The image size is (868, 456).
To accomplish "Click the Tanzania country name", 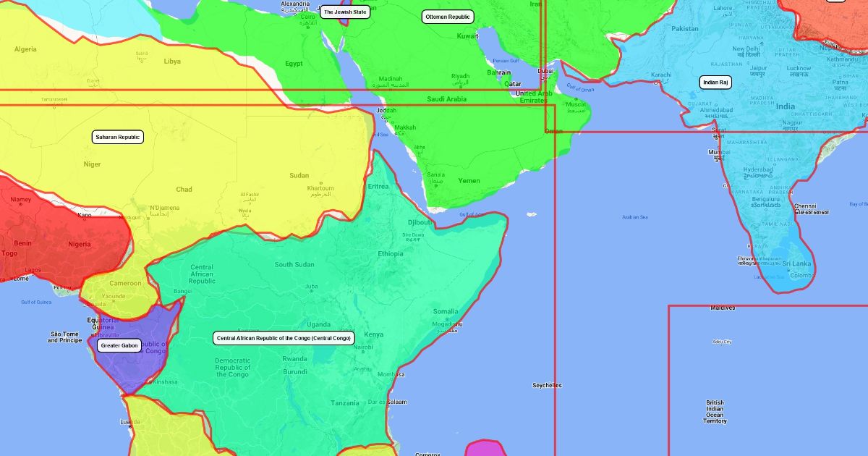I will pos(345,403).
